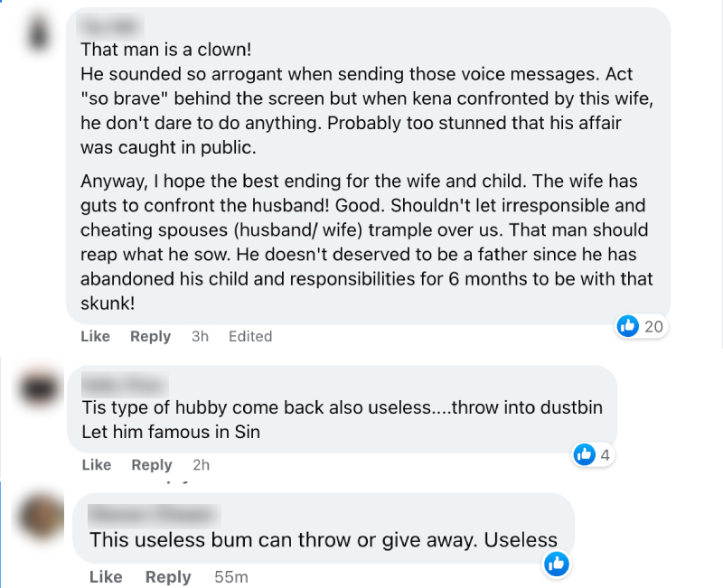The image size is (723, 588).
Task: Open the 55m timestamp link
Action: click(x=231, y=577)
